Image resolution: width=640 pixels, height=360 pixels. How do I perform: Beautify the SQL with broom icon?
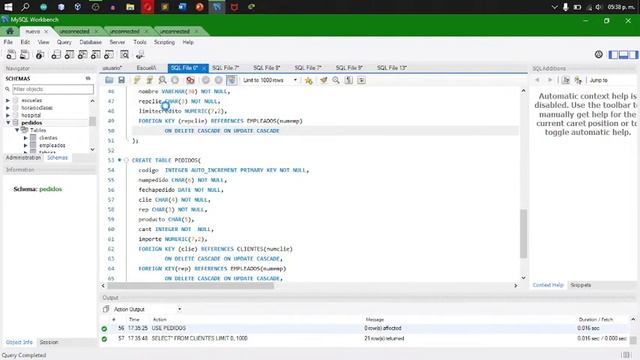[323, 80]
